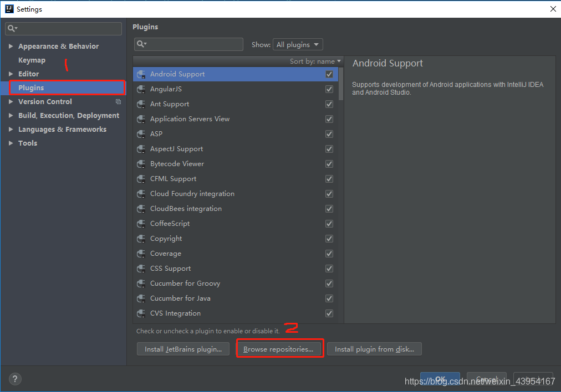Click the Cloud Foundry integration plugin icon
Screen dimensions: 561x392
tap(141, 194)
